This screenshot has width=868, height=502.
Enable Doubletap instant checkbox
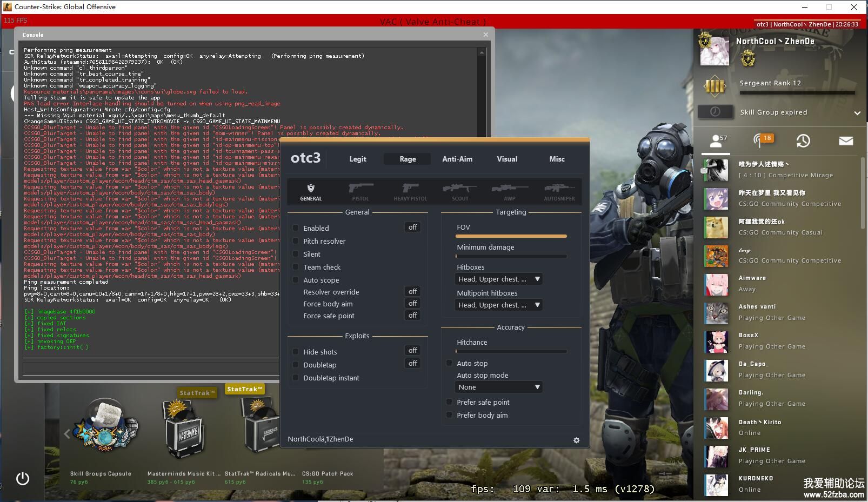296,378
